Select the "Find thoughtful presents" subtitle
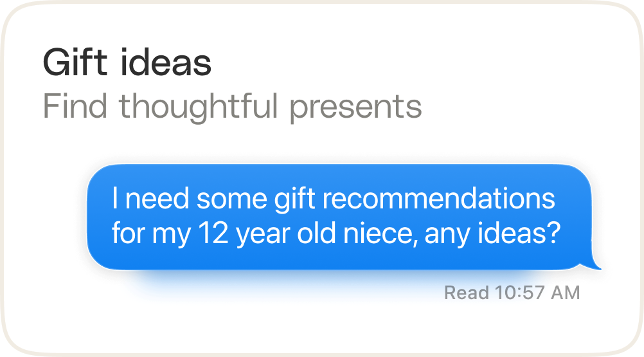This screenshot has height=357, width=644. coord(232,107)
